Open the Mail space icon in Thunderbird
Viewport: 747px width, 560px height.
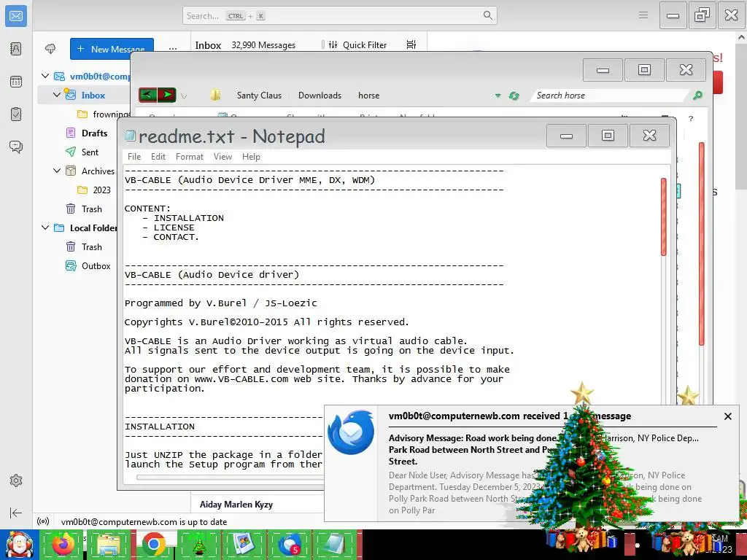16,16
